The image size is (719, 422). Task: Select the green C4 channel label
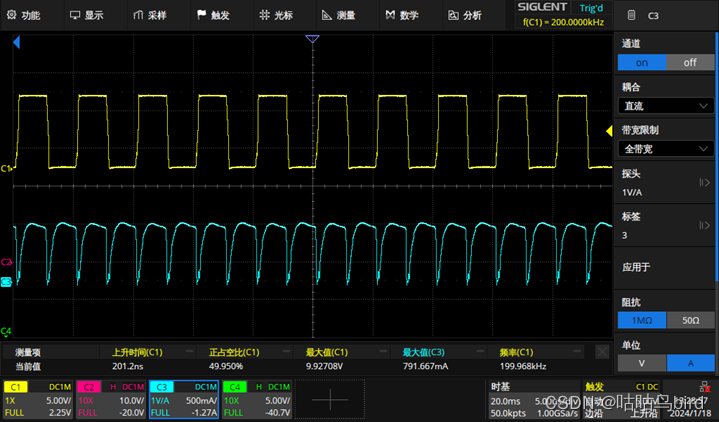[x=235, y=387]
